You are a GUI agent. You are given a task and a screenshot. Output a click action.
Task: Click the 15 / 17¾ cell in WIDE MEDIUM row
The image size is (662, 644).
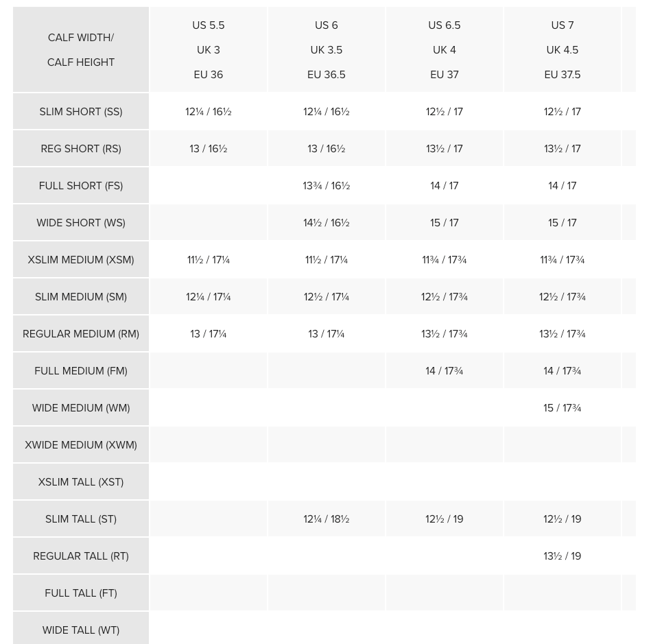point(563,408)
